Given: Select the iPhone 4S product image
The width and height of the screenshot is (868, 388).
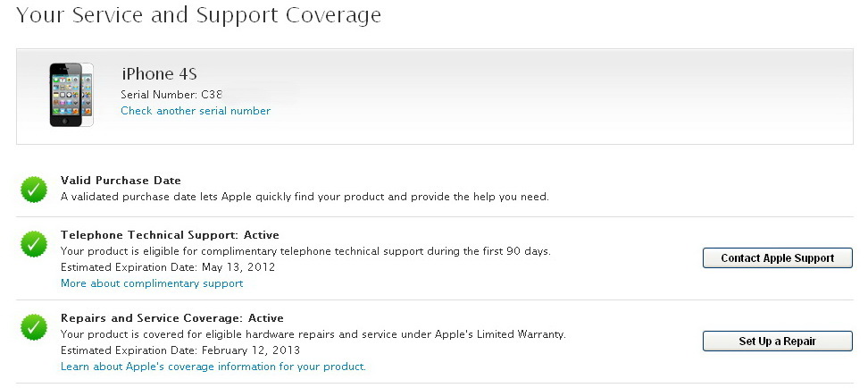Looking at the screenshot, I should pos(71,95).
